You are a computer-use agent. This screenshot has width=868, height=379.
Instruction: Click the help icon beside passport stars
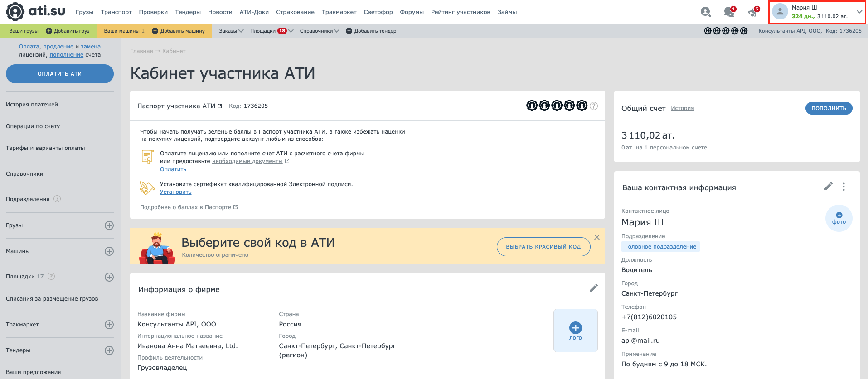(594, 106)
